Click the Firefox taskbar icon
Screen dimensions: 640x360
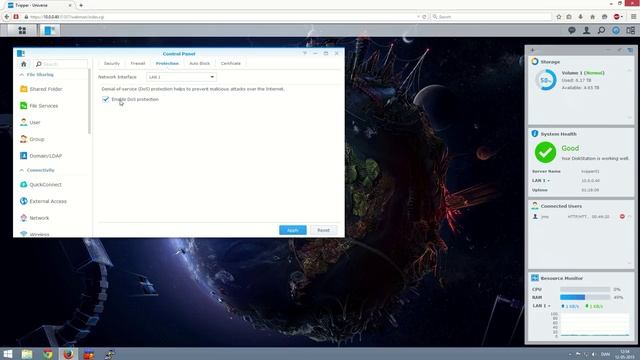69,354
